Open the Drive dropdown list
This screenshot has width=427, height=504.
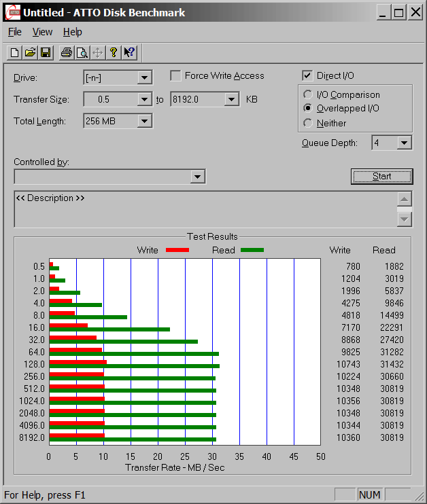(144, 77)
